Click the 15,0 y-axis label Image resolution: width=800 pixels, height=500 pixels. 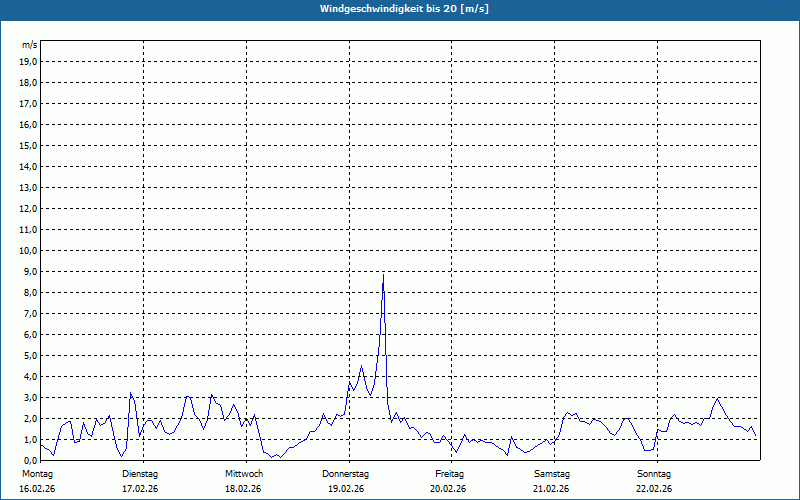click(x=29, y=145)
